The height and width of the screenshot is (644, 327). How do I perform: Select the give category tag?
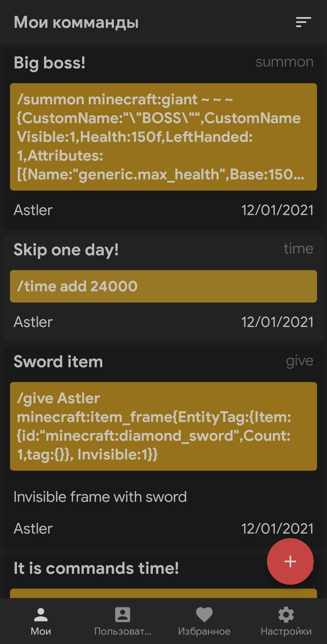point(299,361)
